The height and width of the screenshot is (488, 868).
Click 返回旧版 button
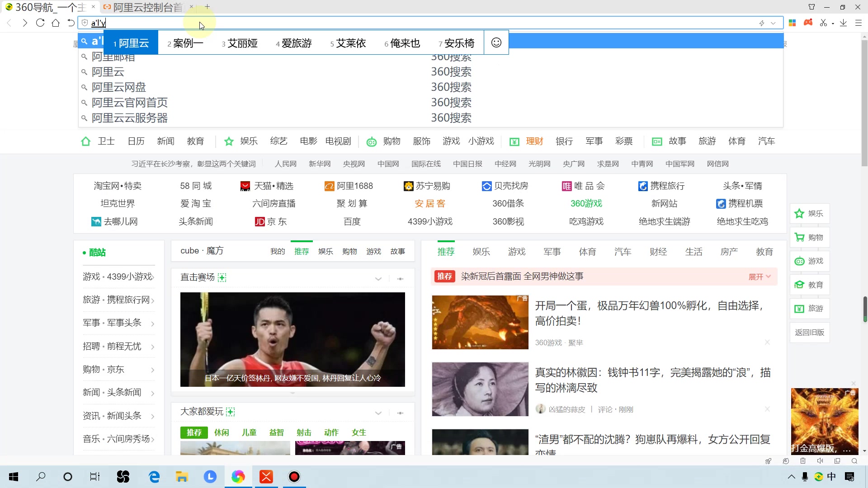tap(810, 332)
